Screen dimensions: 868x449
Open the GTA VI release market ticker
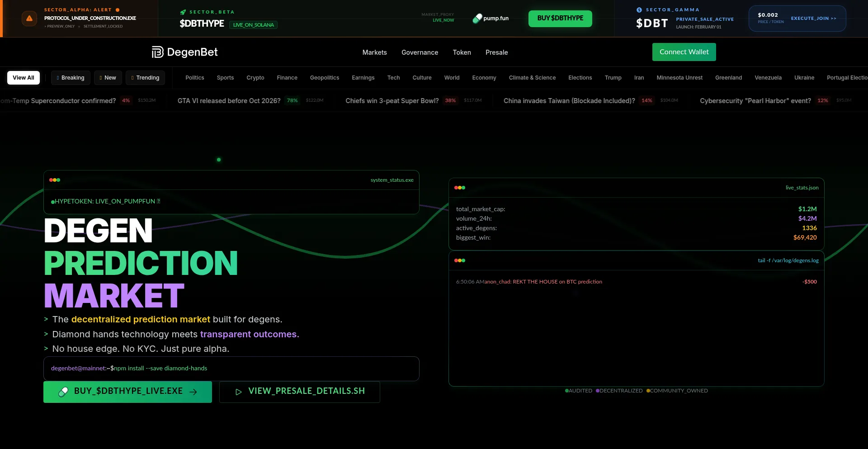(229, 101)
